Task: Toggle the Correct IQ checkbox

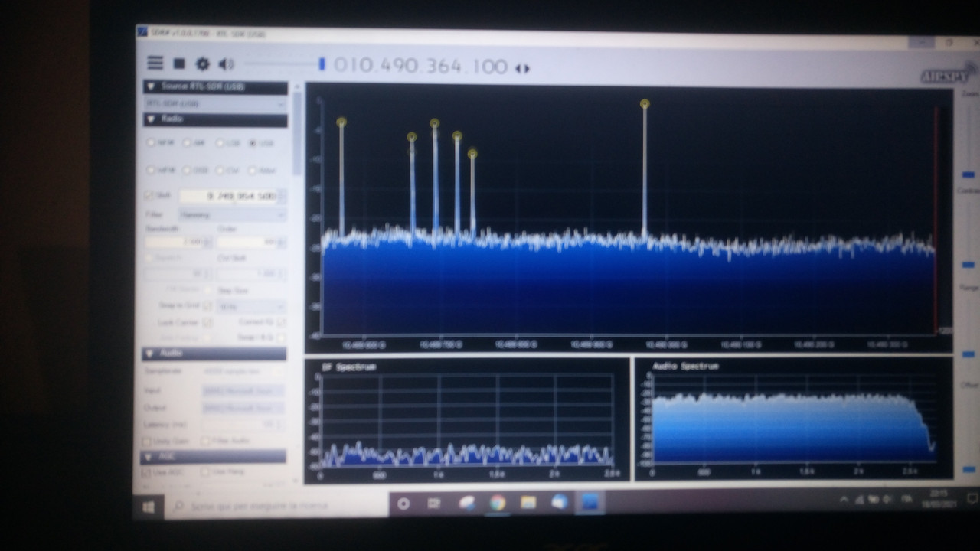Action: click(280, 322)
